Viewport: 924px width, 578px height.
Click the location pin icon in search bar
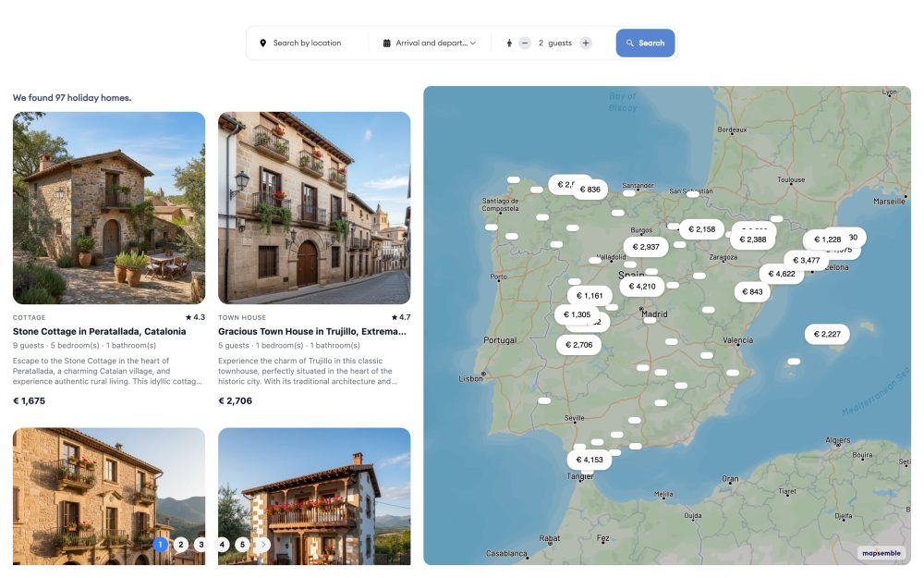pos(262,43)
